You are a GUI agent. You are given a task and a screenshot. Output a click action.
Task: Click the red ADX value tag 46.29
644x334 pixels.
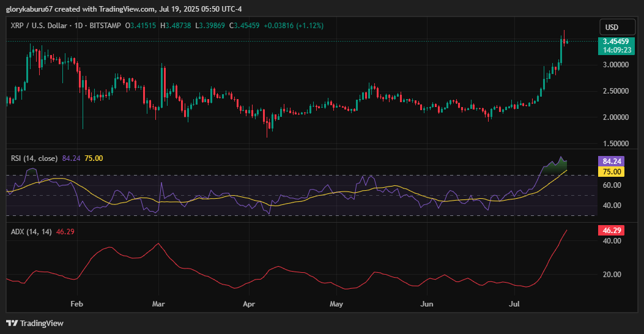[612, 231]
